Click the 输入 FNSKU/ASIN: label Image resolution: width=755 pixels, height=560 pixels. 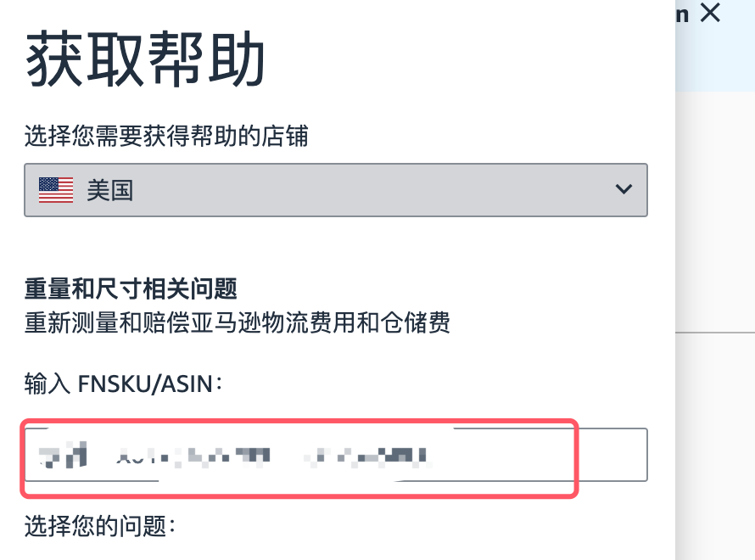coord(124,384)
